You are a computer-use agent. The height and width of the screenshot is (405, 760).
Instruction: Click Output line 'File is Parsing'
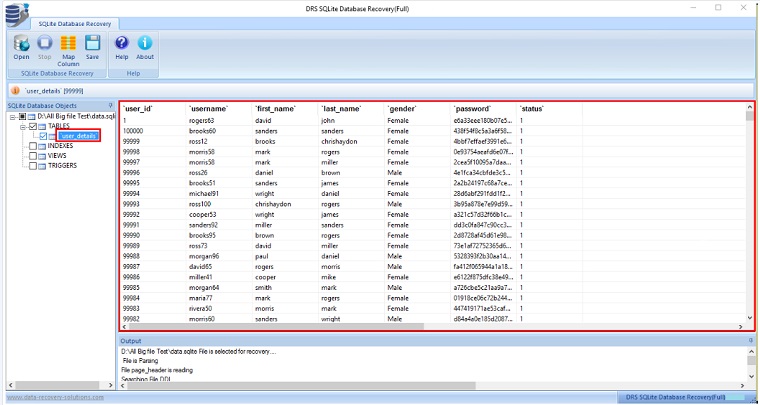point(141,360)
